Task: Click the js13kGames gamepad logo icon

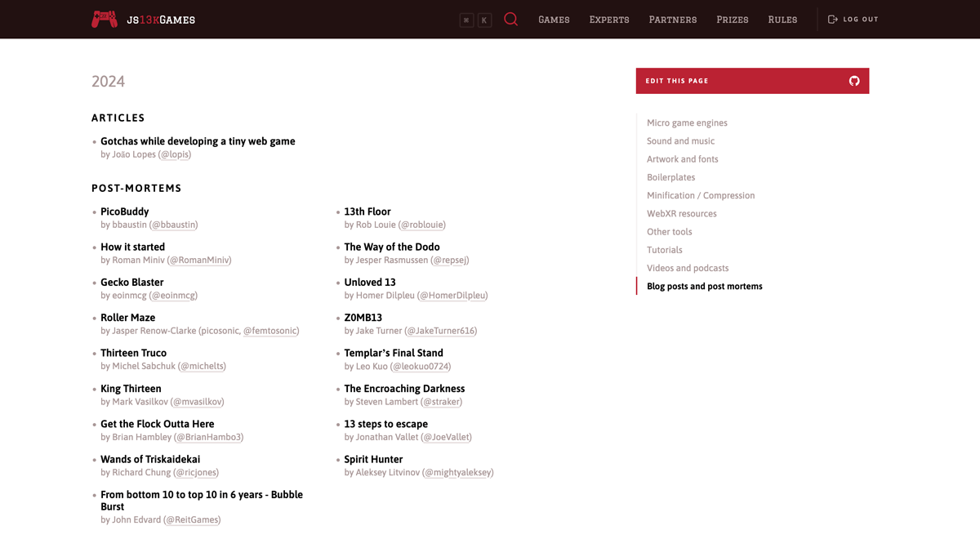Action: click(104, 19)
